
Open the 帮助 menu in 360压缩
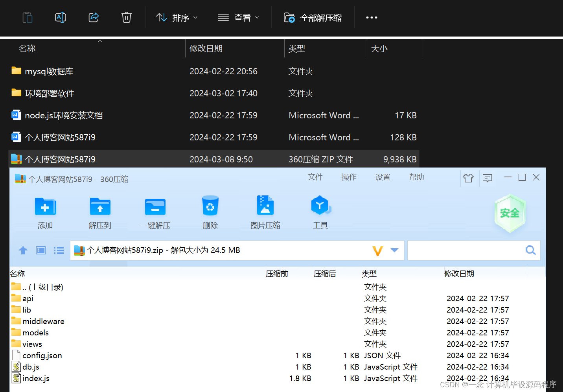pos(416,177)
